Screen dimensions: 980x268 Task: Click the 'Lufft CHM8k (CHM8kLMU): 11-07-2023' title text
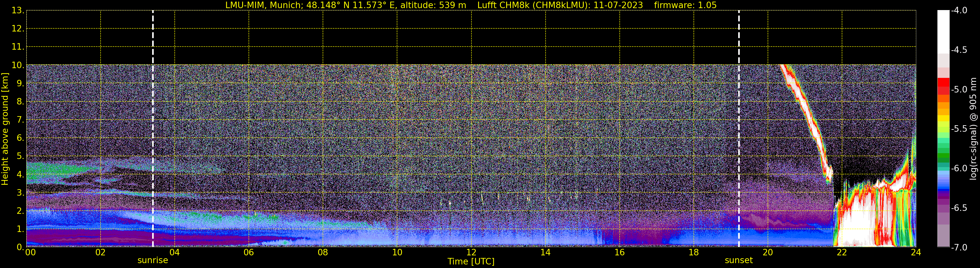tap(560, 5)
